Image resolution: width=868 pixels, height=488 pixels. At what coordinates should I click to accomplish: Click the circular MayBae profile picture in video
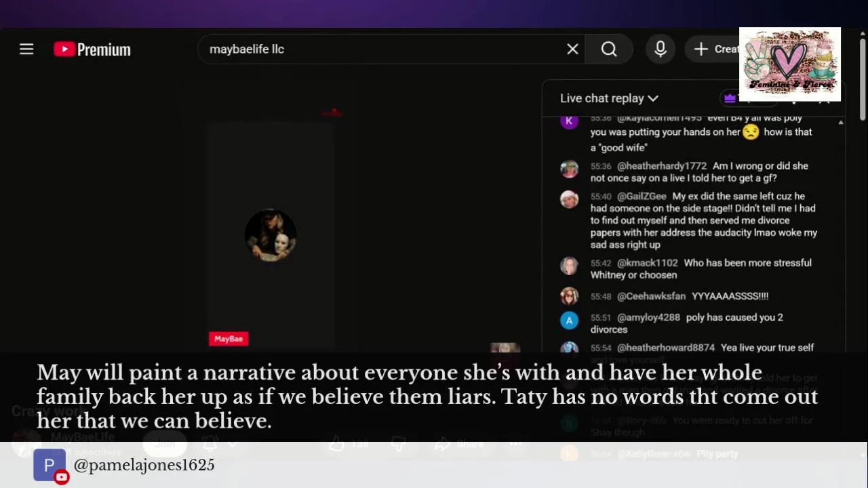(271, 235)
